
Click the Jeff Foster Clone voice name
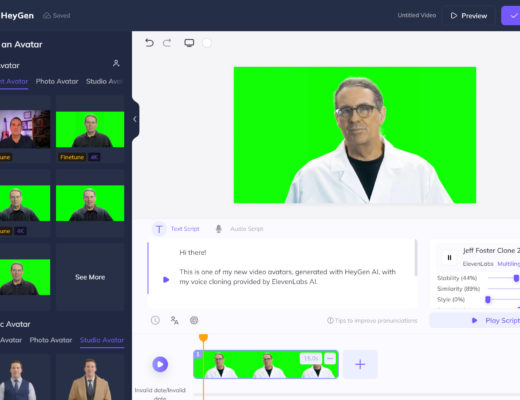pyautogui.click(x=491, y=250)
